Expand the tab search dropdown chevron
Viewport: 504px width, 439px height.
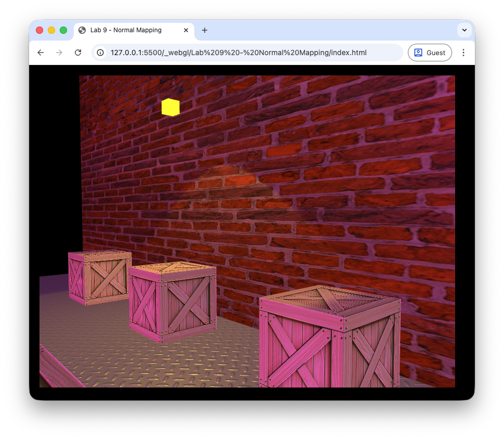(x=464, y=30)
